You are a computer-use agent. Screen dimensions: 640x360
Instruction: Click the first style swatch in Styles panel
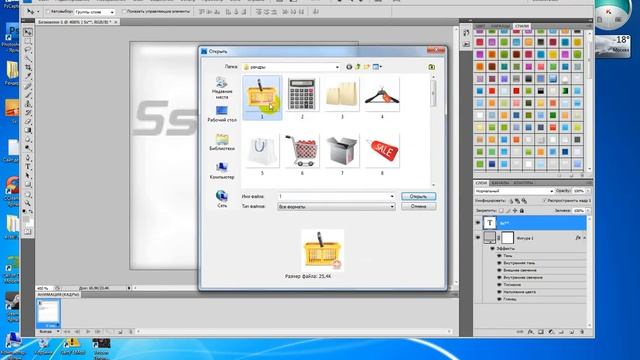[480, 31]
